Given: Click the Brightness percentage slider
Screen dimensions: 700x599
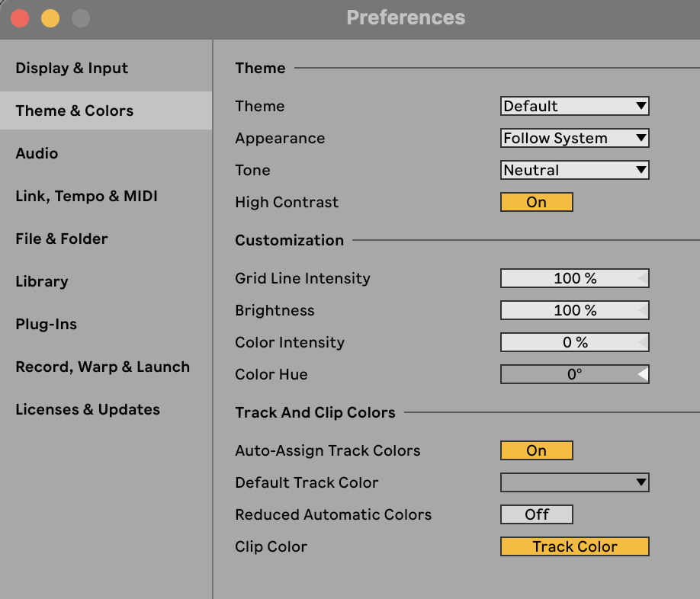Looking at the screenshot, I should coord(574,310).
